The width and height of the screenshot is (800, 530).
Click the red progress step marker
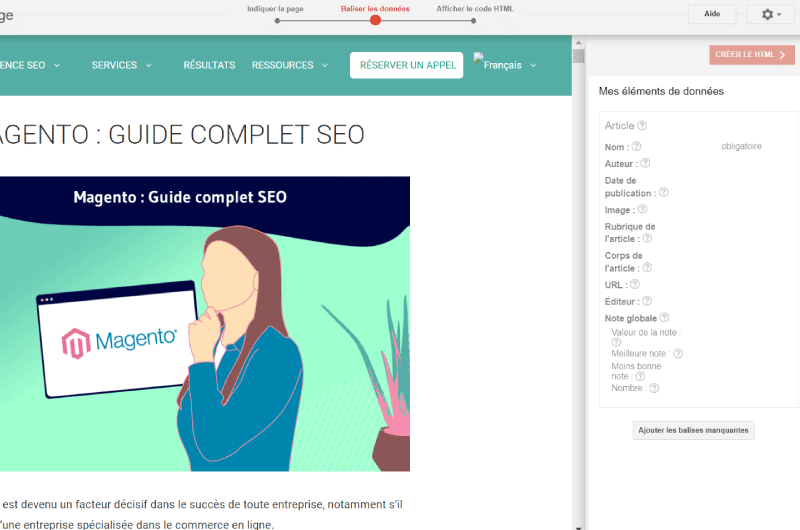(x=376, y=20)
